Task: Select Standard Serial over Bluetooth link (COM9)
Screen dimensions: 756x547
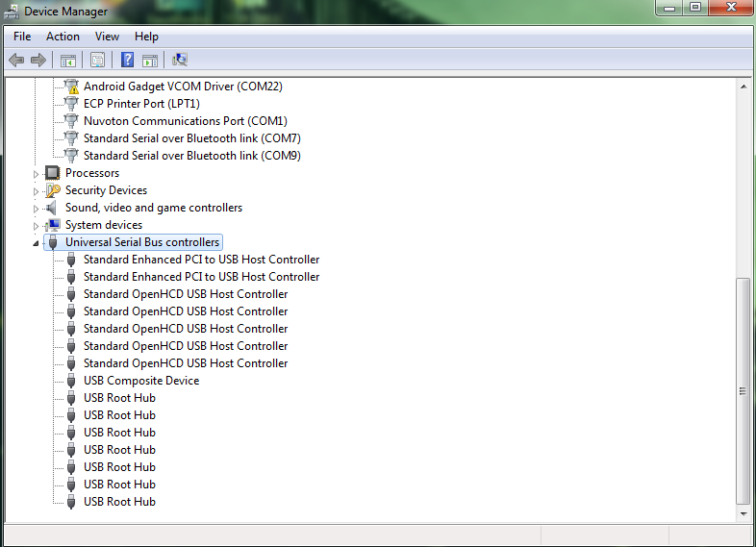Action: [x=192, y=156]
